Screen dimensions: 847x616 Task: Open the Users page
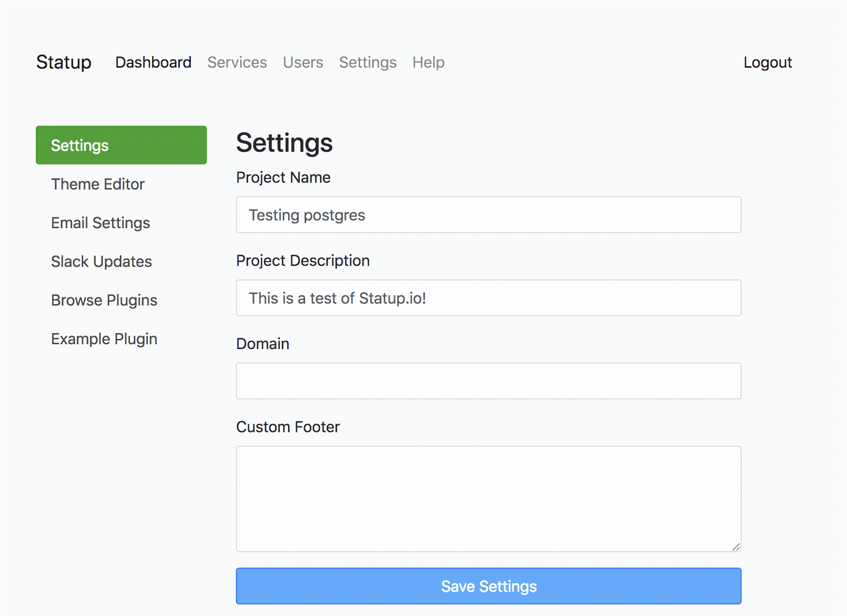tap(303, 62)
